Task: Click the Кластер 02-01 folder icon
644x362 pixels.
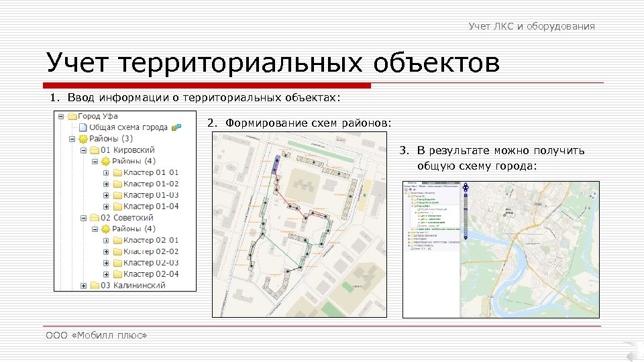Action: [x=118, y=241]
